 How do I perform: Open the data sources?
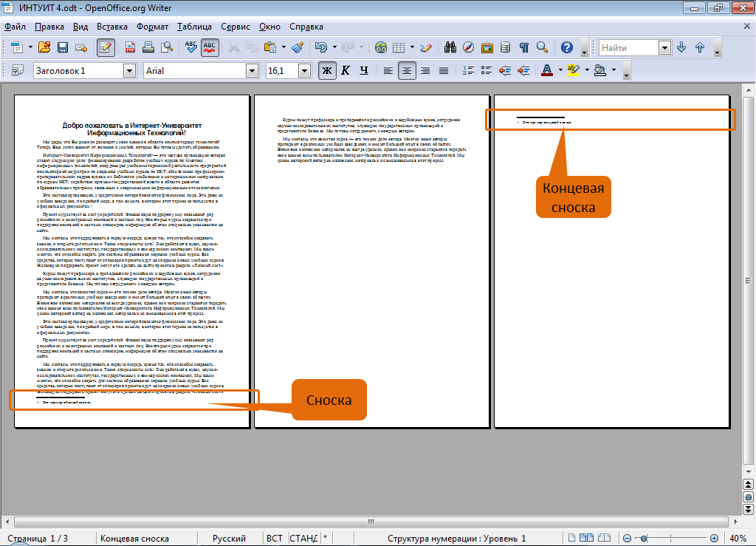(x=505, y=47)
